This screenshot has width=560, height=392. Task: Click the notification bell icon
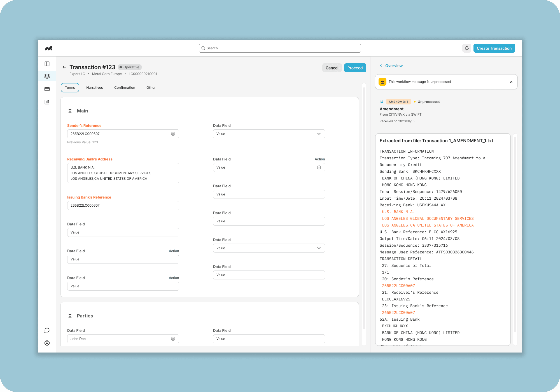point(466,48)
